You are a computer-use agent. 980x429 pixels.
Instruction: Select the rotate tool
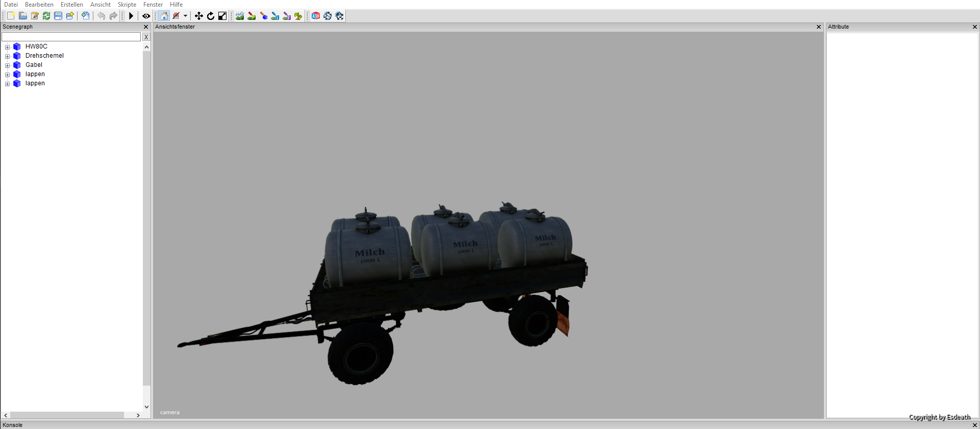click(x=211, y=16)
